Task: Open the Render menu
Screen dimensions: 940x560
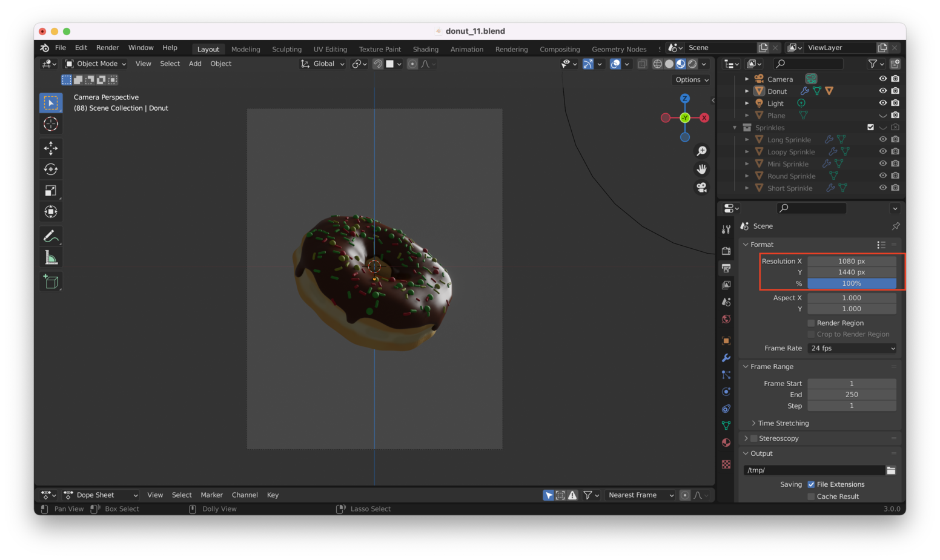Action: (107, 48)
